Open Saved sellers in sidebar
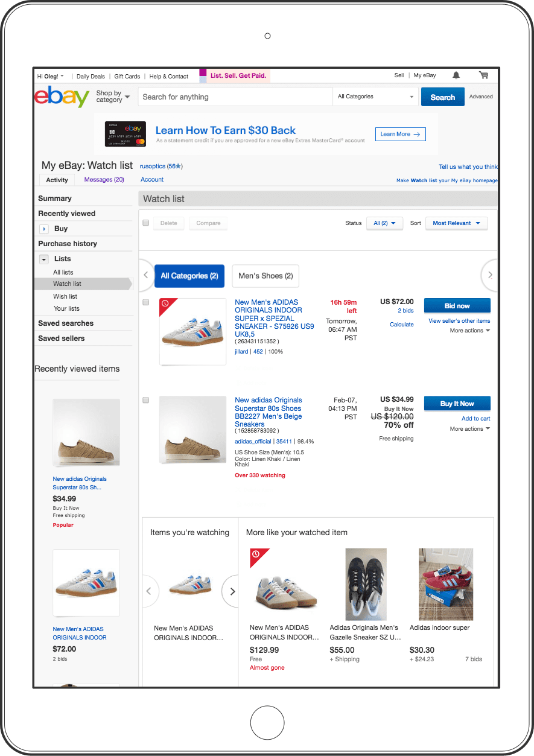The height and width of the screenshot is (756, 534). pos(62,338)
